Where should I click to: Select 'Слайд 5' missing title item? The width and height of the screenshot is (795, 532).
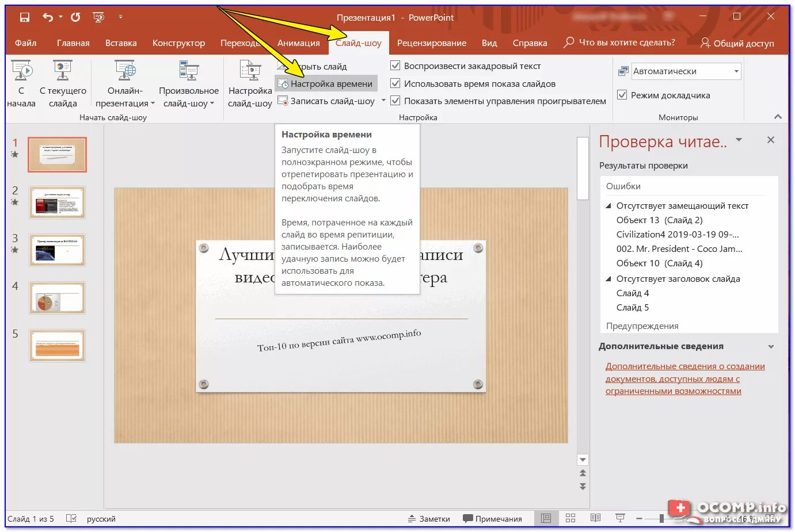coord(633,307)
